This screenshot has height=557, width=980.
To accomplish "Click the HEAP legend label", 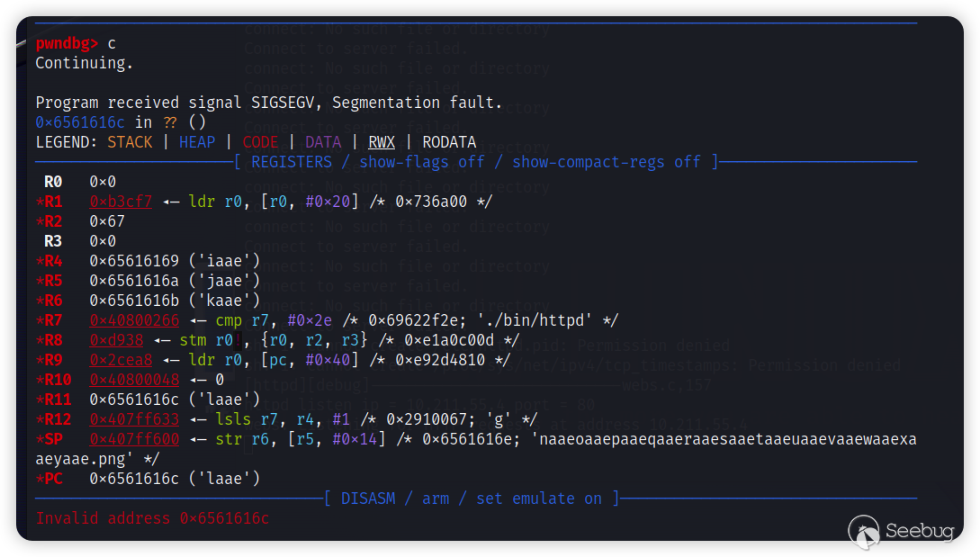I will point(197,142).
